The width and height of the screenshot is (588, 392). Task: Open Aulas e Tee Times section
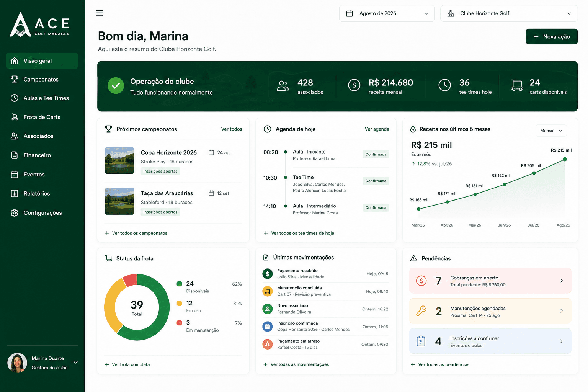click(42, 98)
